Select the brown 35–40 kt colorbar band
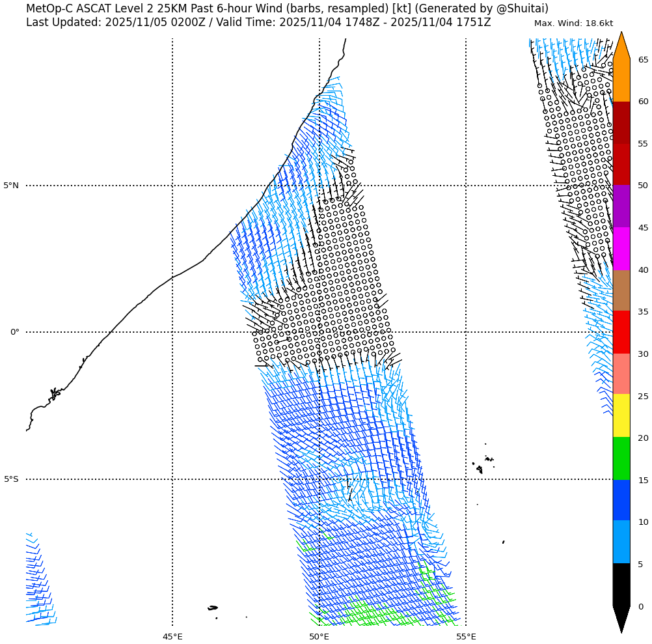This screenshot has width=652, height=644. coord(621,290)
